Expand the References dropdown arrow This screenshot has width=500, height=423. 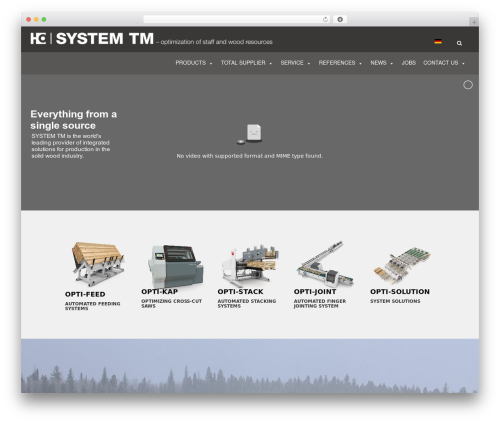(360, 63)
